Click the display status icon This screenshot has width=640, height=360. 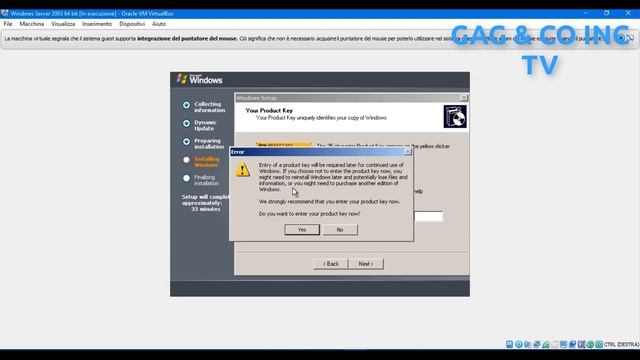coord(564,344)
